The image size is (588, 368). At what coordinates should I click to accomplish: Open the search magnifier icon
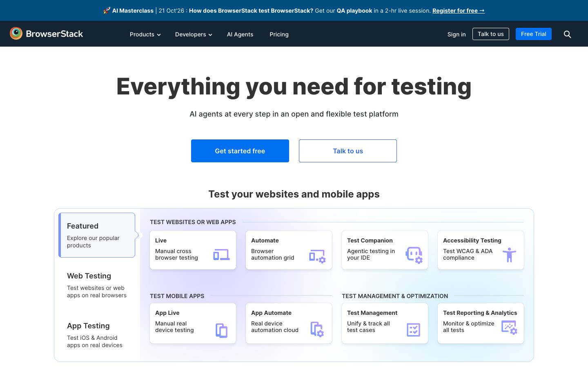click(567, 34)
